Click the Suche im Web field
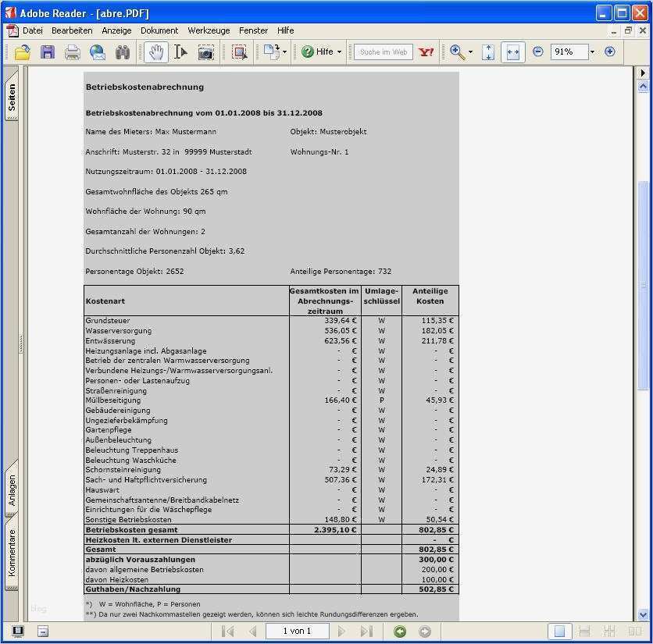The height and width of the screenshot is (644, 653). [384, 52]
